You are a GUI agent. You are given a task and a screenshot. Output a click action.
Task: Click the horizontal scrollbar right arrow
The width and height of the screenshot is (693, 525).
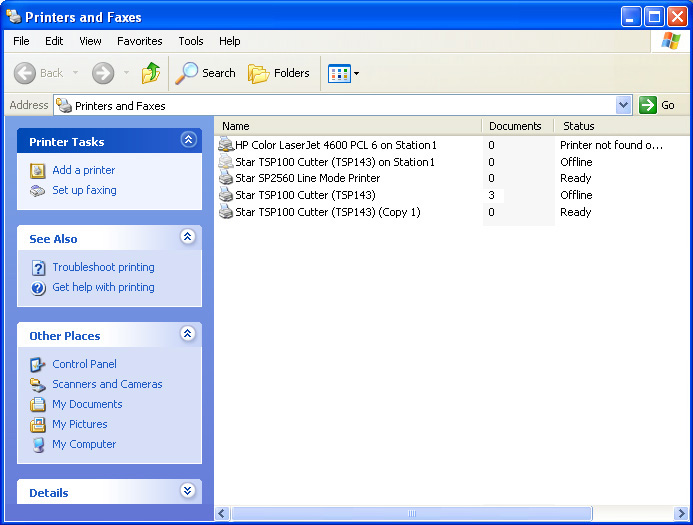click(681, 513)
